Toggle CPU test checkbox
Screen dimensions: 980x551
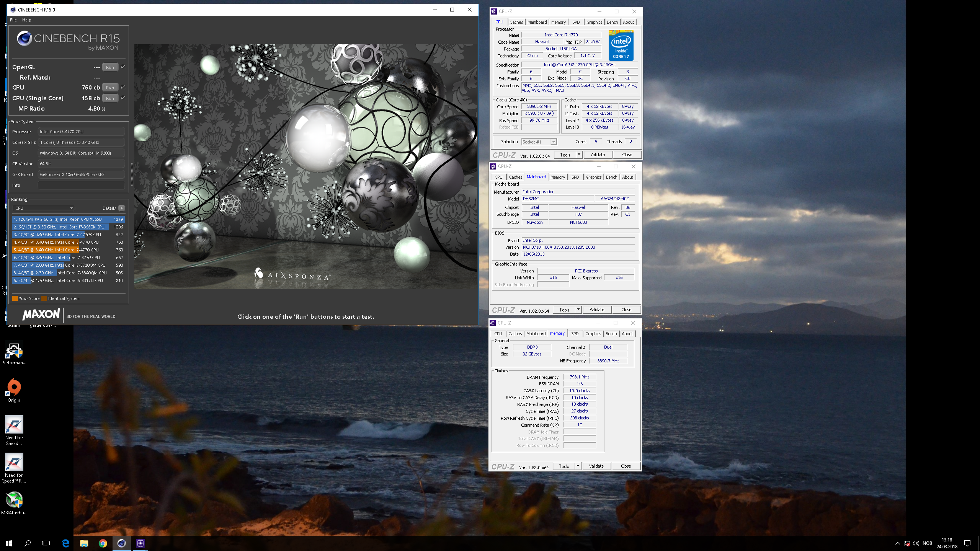pyautogui.click(x=123, y=87)
